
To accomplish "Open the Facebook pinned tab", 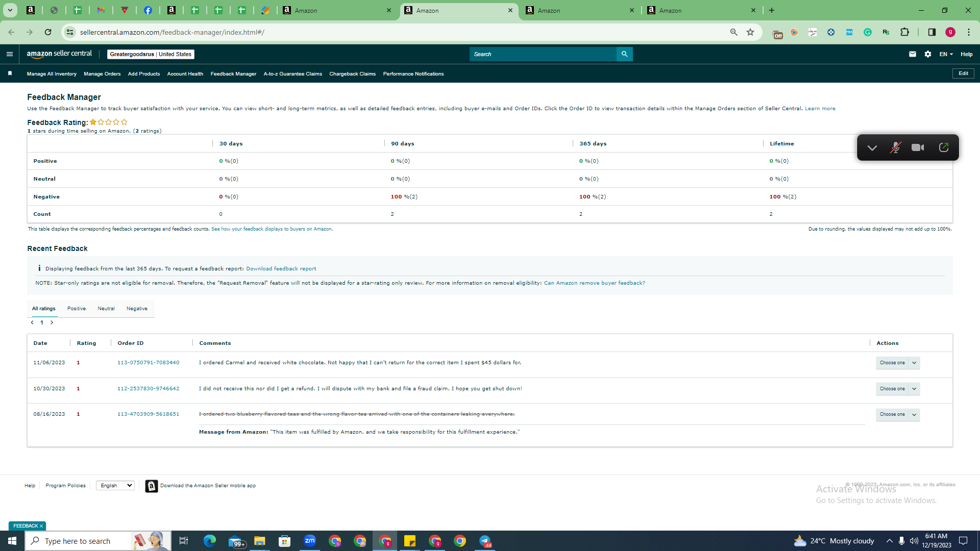I will [x=148, y=10].
